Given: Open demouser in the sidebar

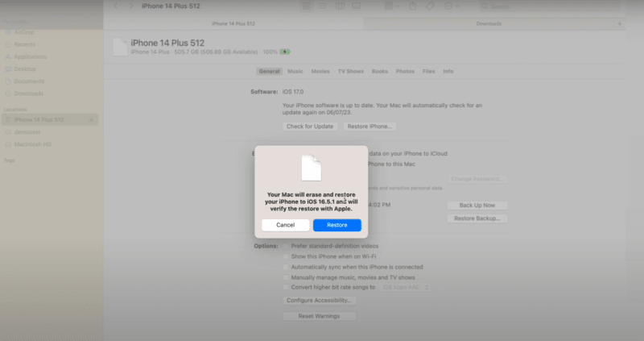Looking at the screenshot, I should pos(27,132).
